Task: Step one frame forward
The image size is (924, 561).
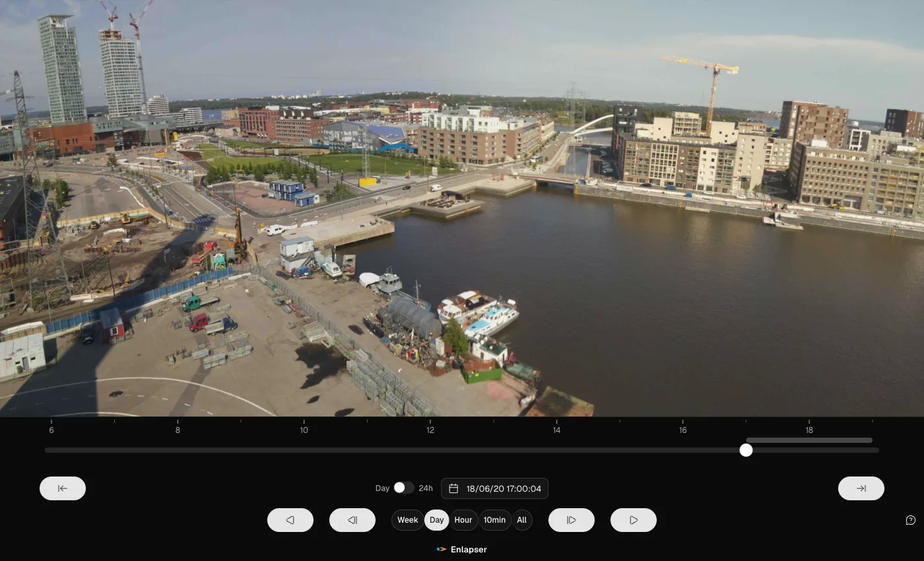Action: tap(572, 520)
